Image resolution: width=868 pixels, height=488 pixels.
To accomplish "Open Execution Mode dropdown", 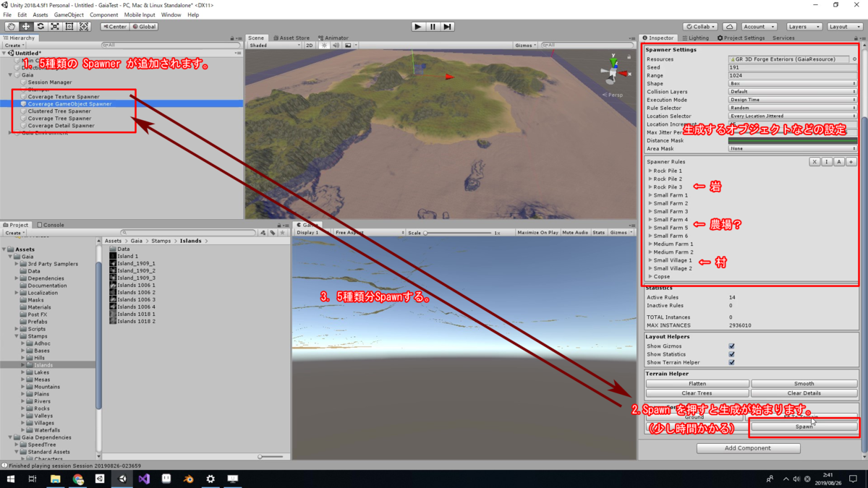I will click(x=793, y=100).
